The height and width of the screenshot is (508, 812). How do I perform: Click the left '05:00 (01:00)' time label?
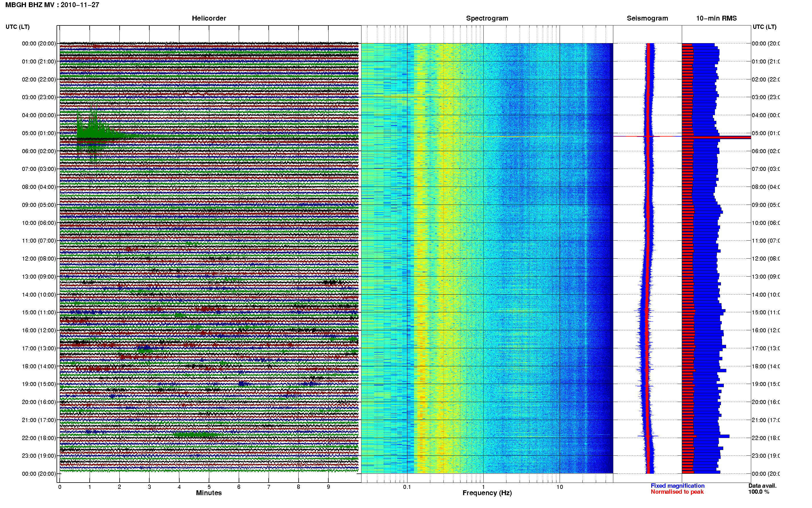click(x=39, y=133)
